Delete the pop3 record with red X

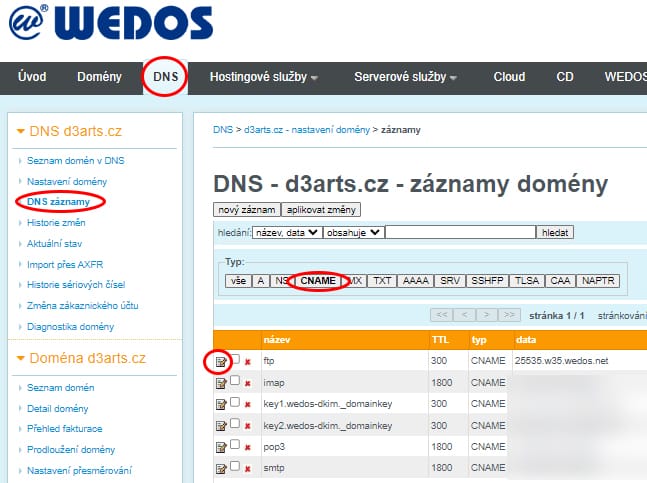[x=248, y=447]
